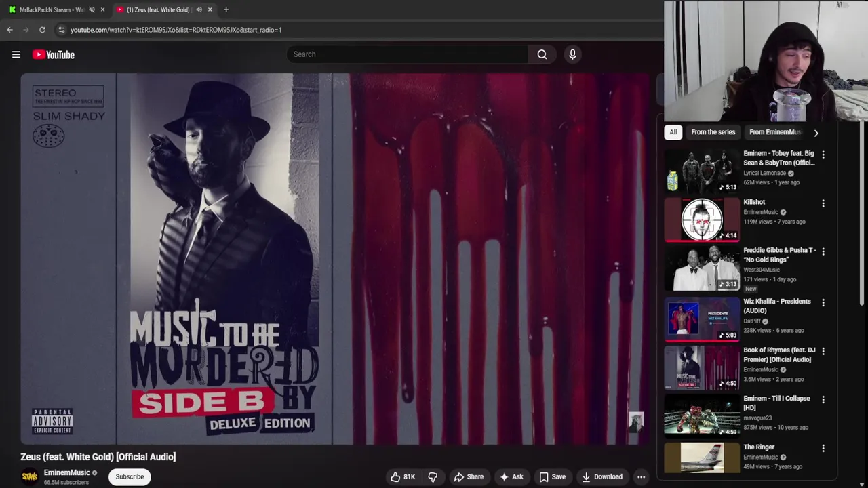868x488 pixels.
Task: Open options menu for The Ringer
Action: click(823, 449)
